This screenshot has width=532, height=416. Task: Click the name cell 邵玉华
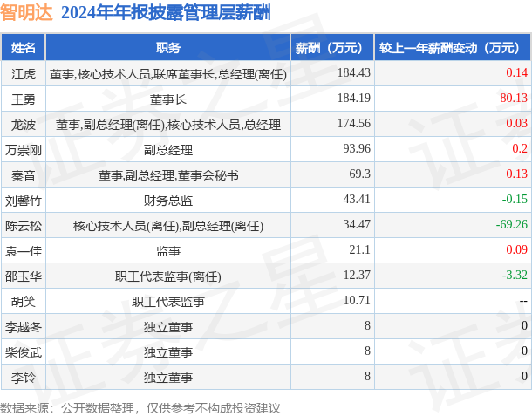23,276
